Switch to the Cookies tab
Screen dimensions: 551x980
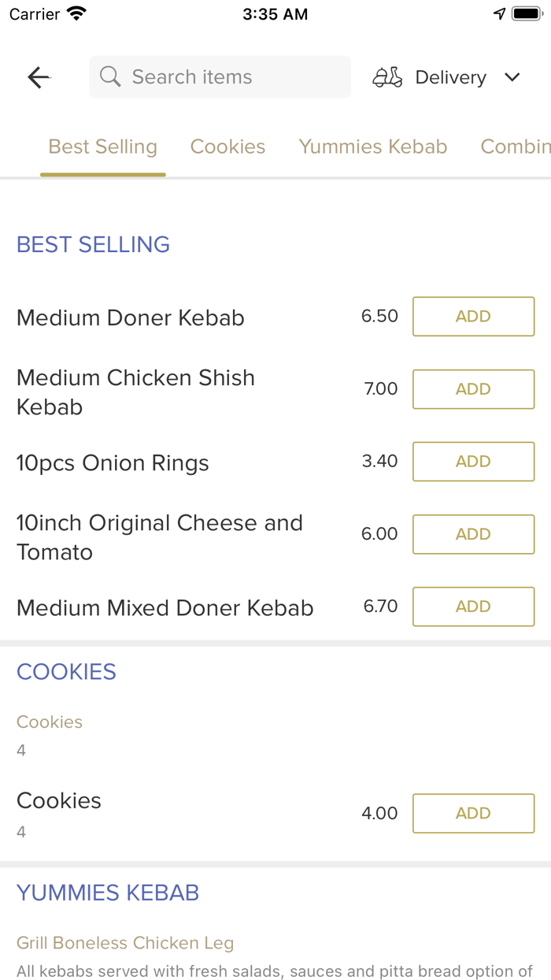click(x=227, y=147)
